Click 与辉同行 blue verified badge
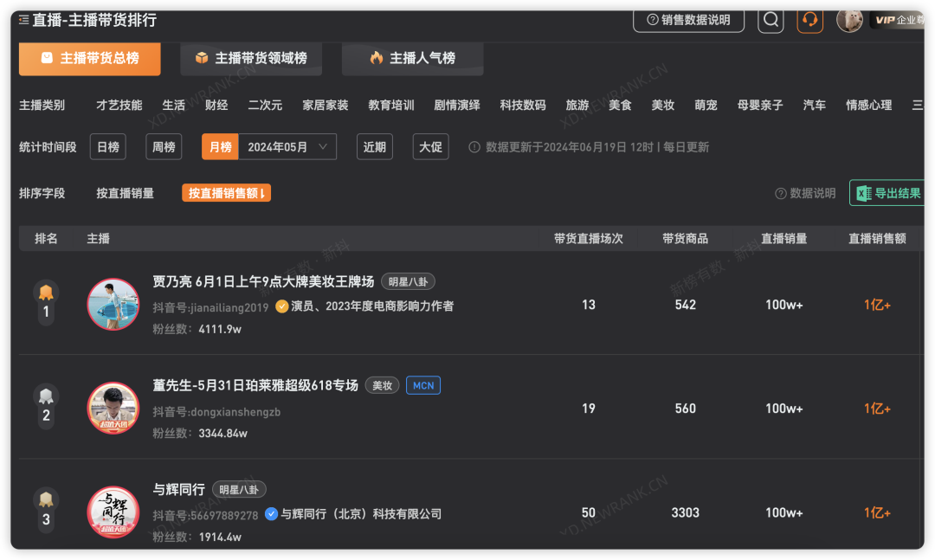The width and height of the screenshot is (935, 560). (x=271, y=514)
